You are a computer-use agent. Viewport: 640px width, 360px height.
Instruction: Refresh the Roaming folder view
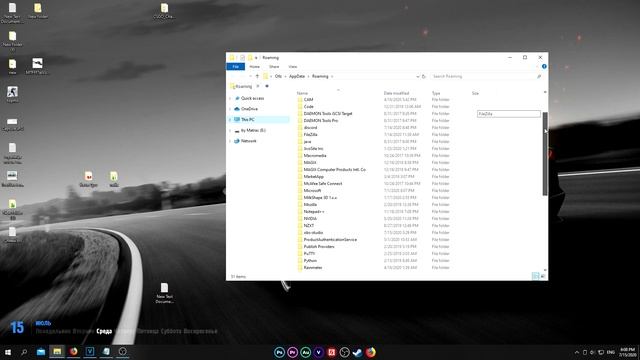pyautogui.click(x=424, y=76)
